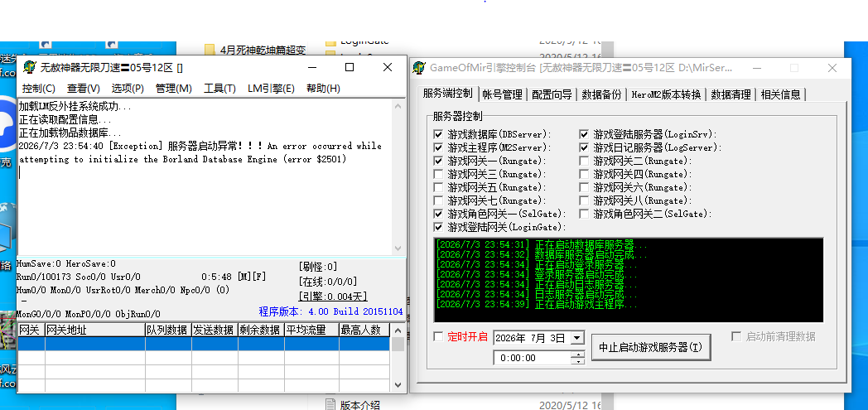The image size is (868, 410).
Task: Uncheck 游戏日记服务器(LogServer) checkbox
Action: point(584,147)
